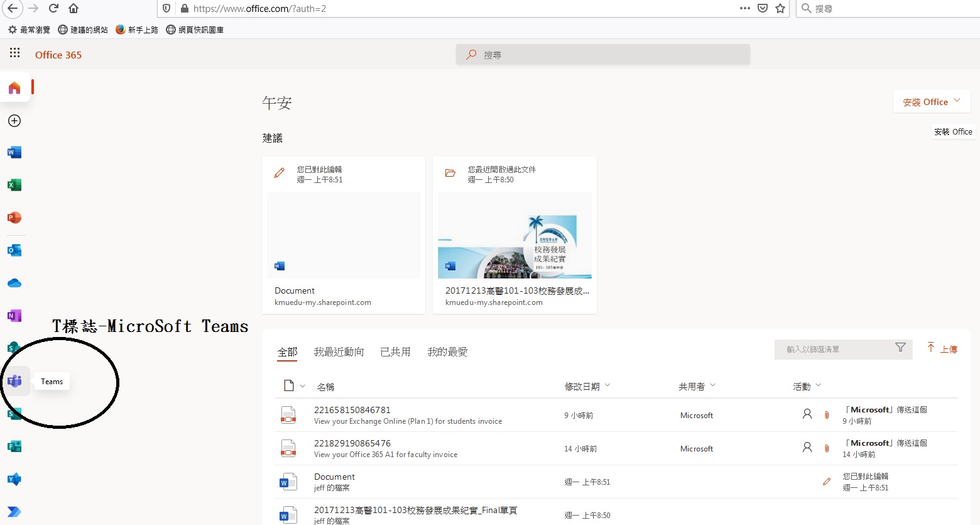This screenshot has height=525, width=980.
Task: Switch to 我的最愛 tab
Action: coord(448,352)
